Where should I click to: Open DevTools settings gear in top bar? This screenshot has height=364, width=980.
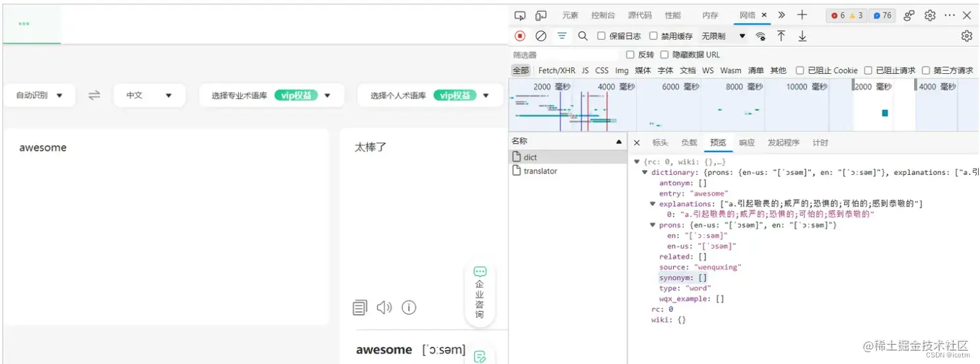point(930,15)
